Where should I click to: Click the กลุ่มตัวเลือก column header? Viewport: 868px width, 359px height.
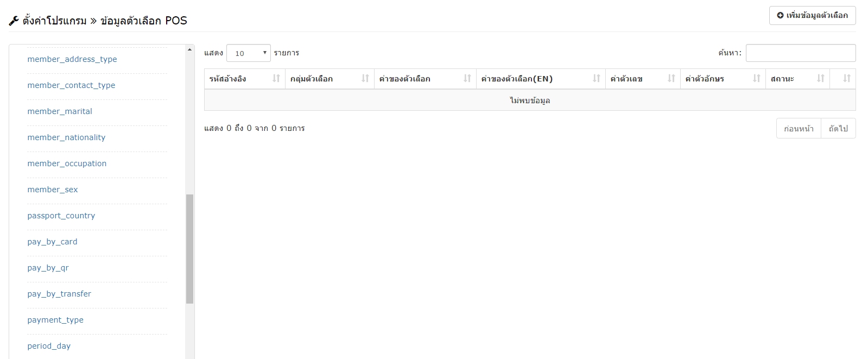point(330,79)
